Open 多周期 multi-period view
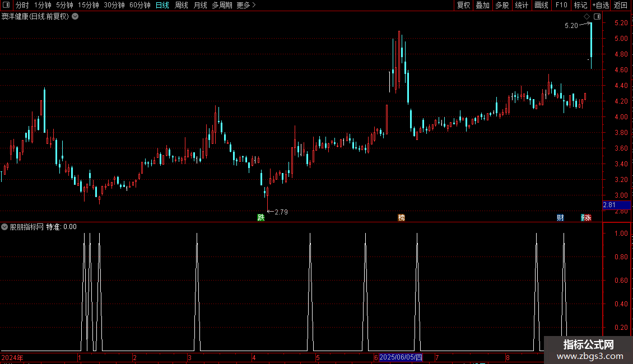 (x=222, y=5)
